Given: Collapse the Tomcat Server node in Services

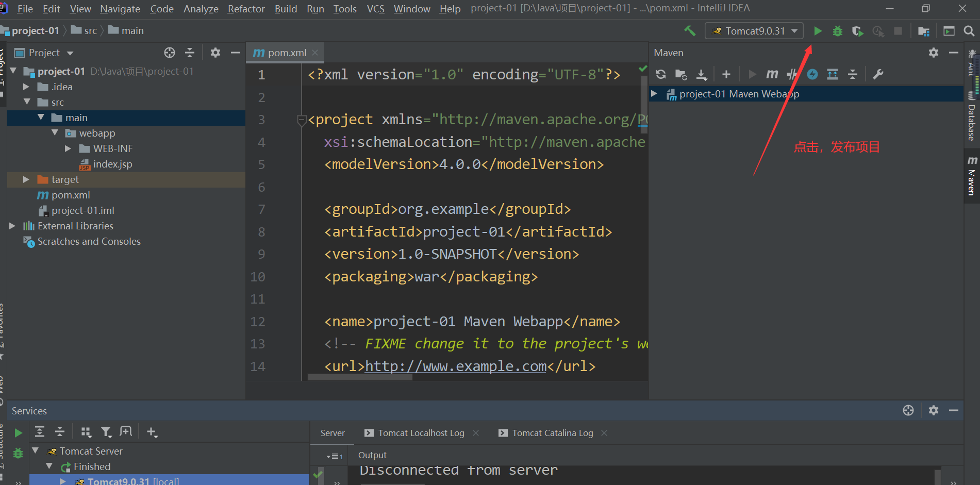Looking at the screenshot, I should pyautogui.click(x=36, y=451).
